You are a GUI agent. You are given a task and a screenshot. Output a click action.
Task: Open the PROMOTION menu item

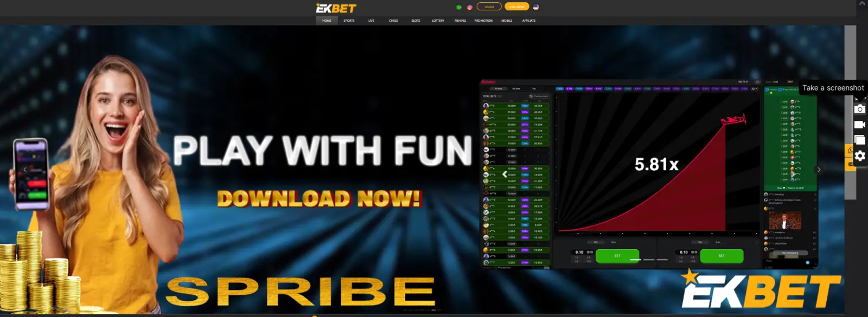[483, 21]
